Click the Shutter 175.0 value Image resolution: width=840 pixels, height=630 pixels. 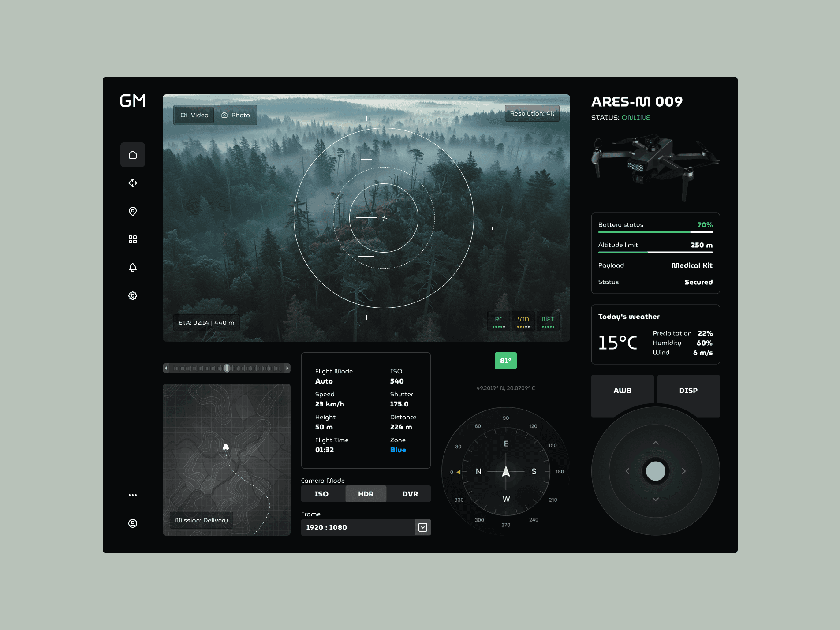coord(399,404)
